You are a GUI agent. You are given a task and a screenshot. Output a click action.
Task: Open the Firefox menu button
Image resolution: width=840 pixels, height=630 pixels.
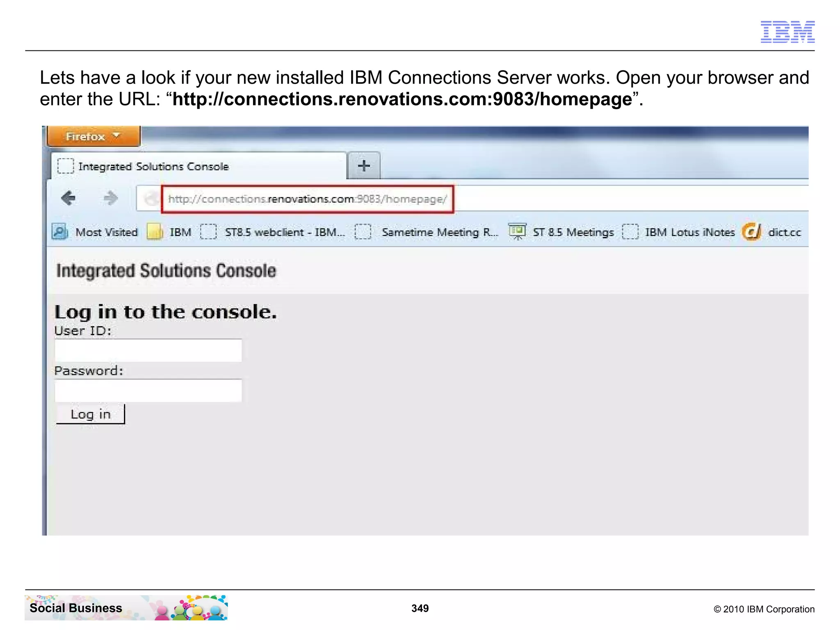94,136
